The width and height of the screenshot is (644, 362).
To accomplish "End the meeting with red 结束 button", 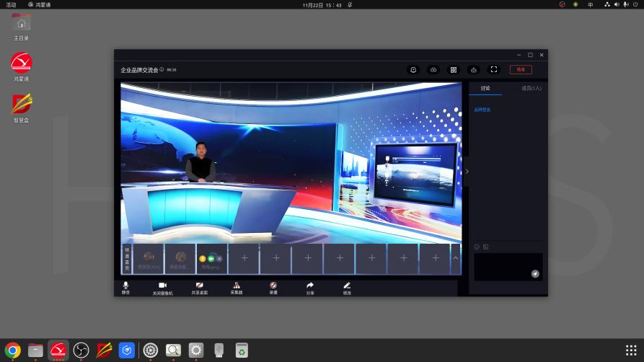I will point(521,69).
